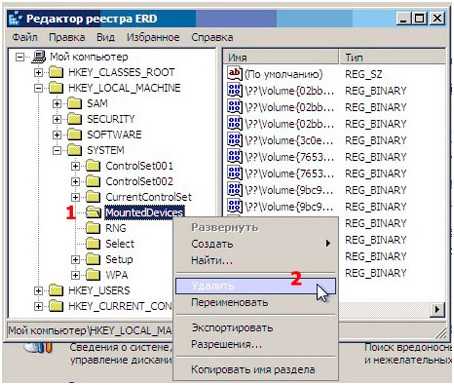This screenshot has height=385, width=454.
Task: Select the Select key label
Action: (120, 244)
